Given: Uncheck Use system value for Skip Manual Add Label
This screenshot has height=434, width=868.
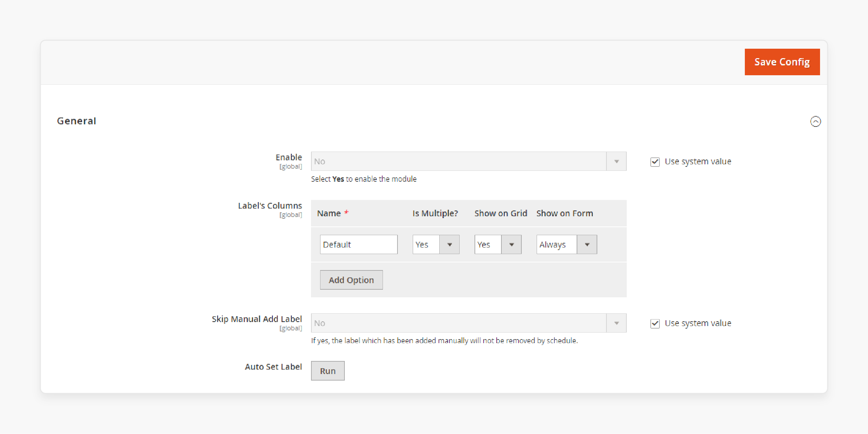Looking at the screenshot, I should (x=655, y=324).
